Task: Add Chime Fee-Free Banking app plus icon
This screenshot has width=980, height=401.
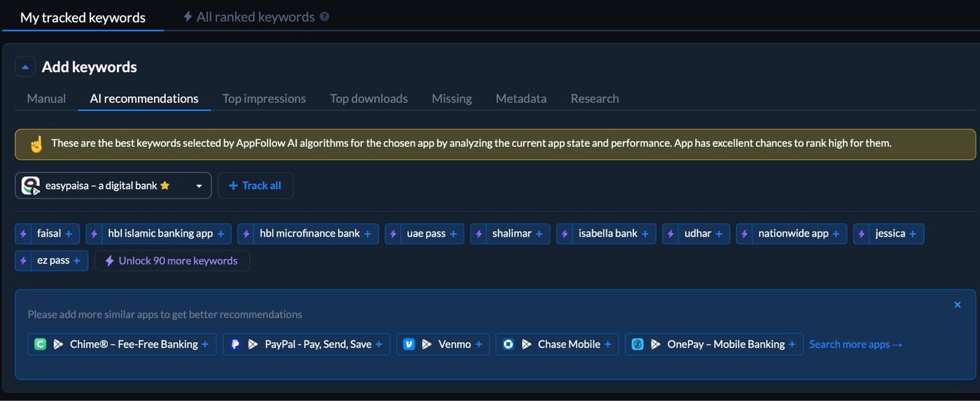Action: click(x=205, y=344)
